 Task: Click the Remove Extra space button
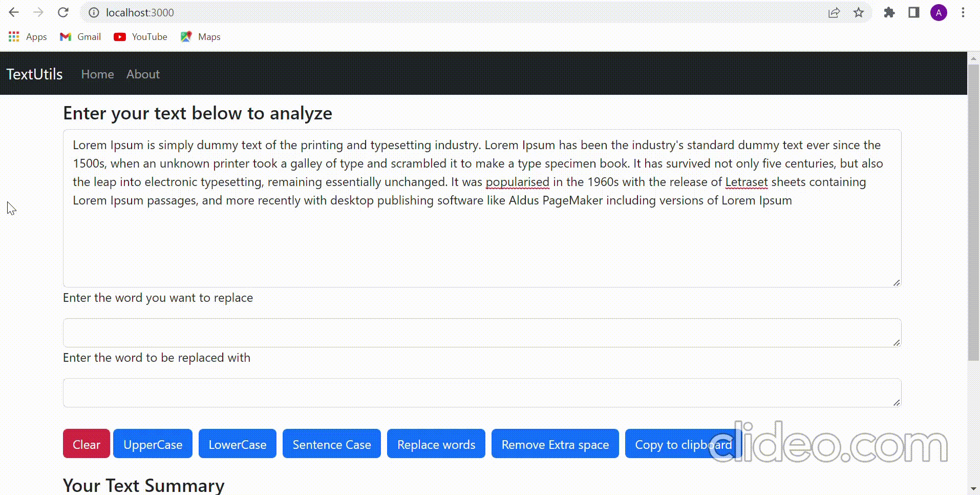(555, 444)
